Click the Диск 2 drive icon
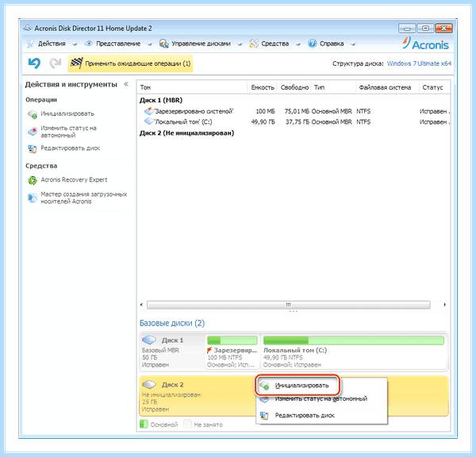Screen dimensions: 476x457 tap(149, 385)
